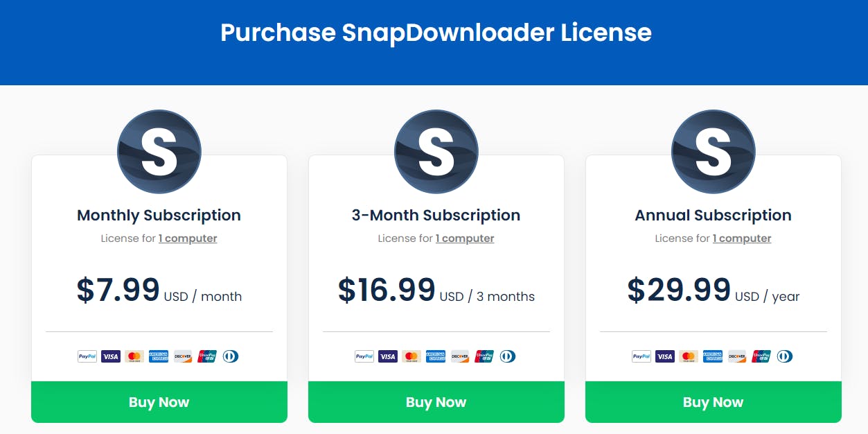Screen dimensions: 868x434
Task: Click the American Express icon in Annual card
Action: 713,356
